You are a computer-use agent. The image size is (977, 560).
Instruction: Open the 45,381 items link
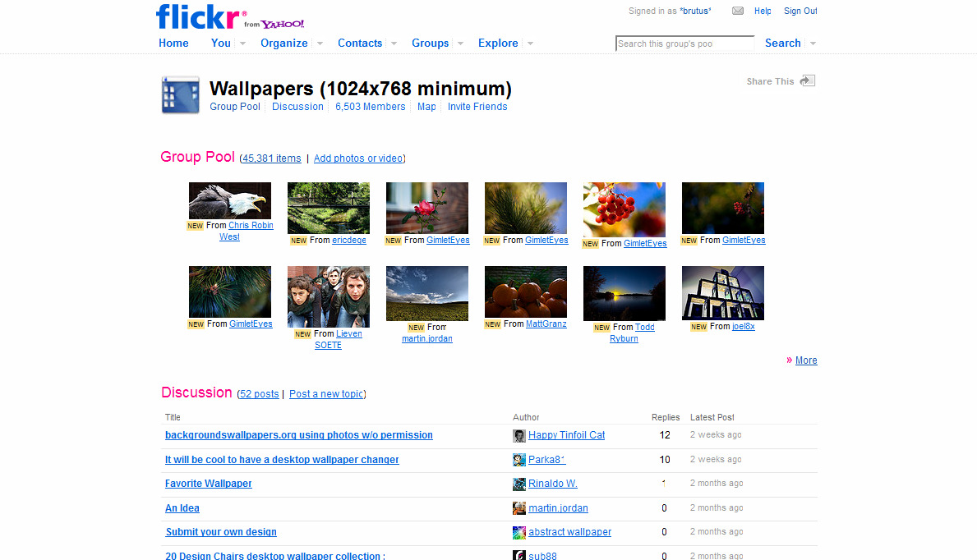tap(272, 158)
